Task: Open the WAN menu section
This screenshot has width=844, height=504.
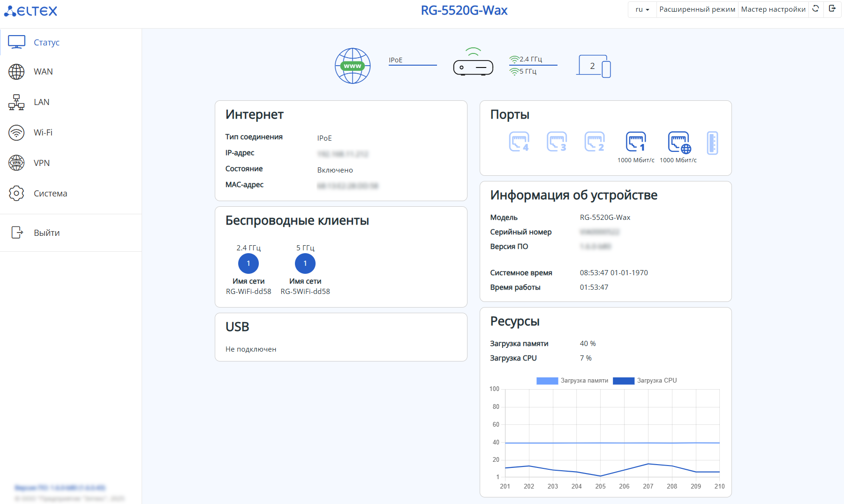Action: (43, 72)
